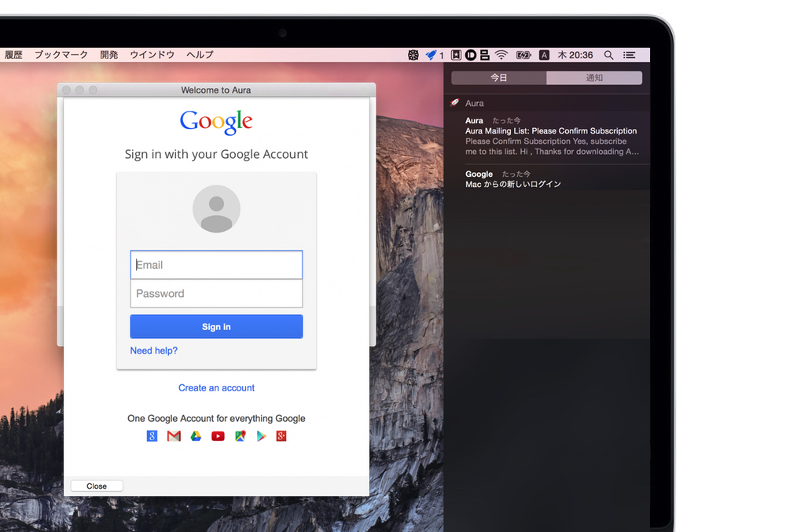Click Sign in with your Google Account heading
The height and width of the screenshot is (532, 786).
[x=217, y=154]
